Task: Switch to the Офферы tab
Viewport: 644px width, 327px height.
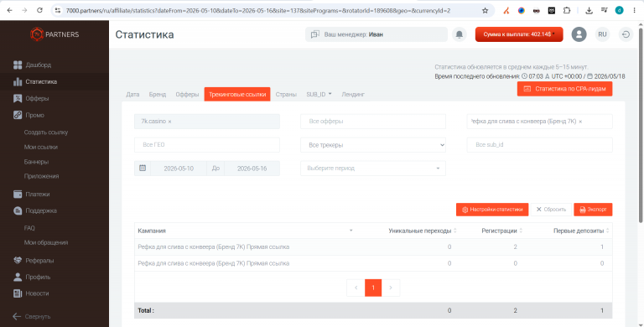Action: tap(187, 94)
